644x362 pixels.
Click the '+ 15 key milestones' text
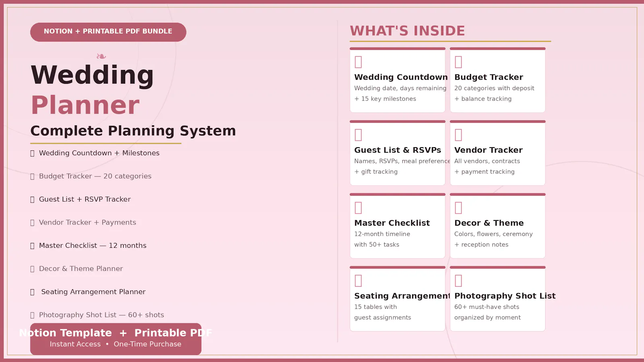pos(385,99)
